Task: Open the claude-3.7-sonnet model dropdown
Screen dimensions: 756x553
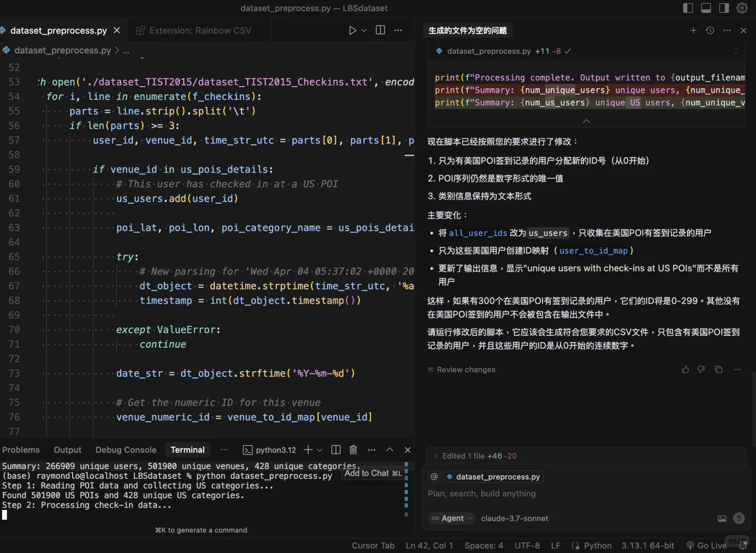Action: (x=518, y=518)
